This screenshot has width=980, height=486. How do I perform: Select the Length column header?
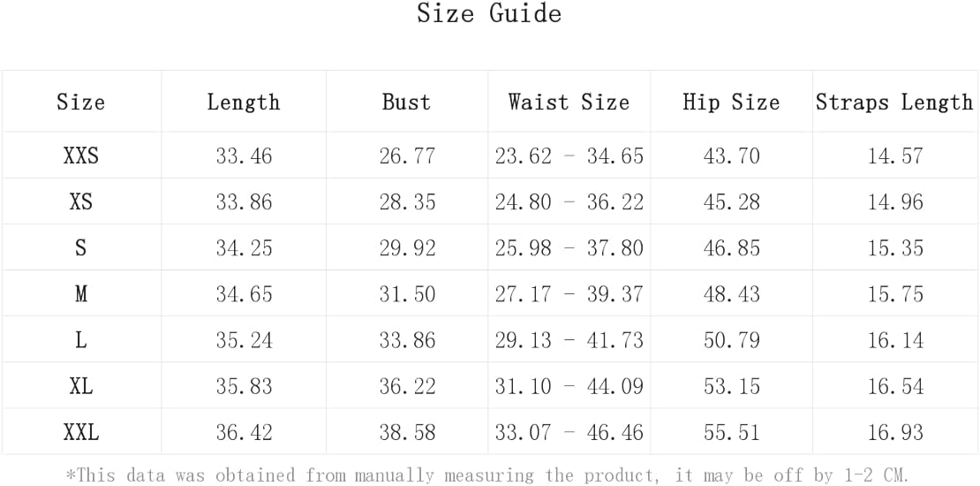(x=244, y=102)
